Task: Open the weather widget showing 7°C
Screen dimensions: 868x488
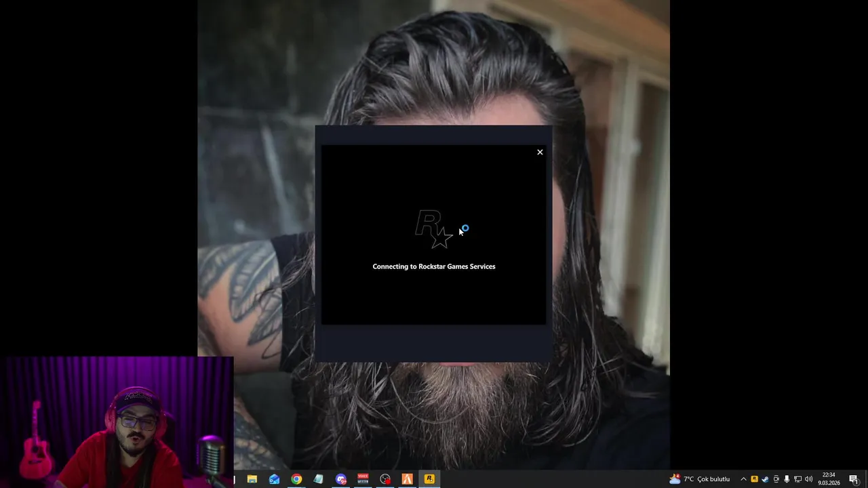Action: [x=699, y=479]
